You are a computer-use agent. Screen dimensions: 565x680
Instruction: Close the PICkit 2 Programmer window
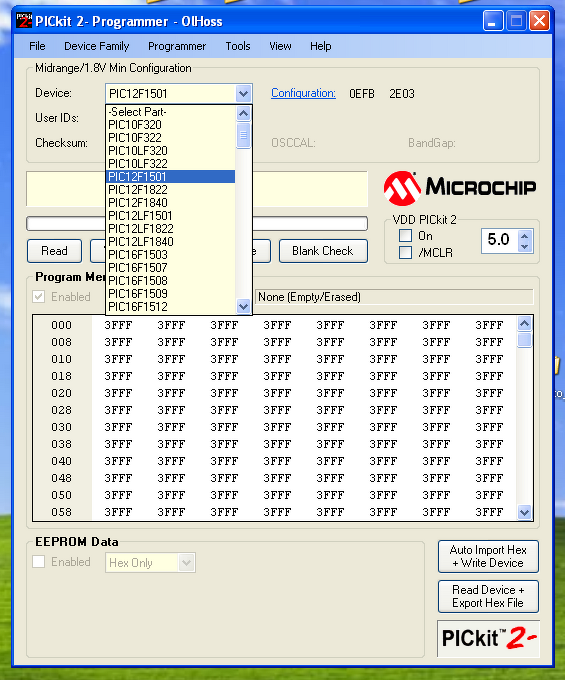pyautogui.click(x=540, y=20)
